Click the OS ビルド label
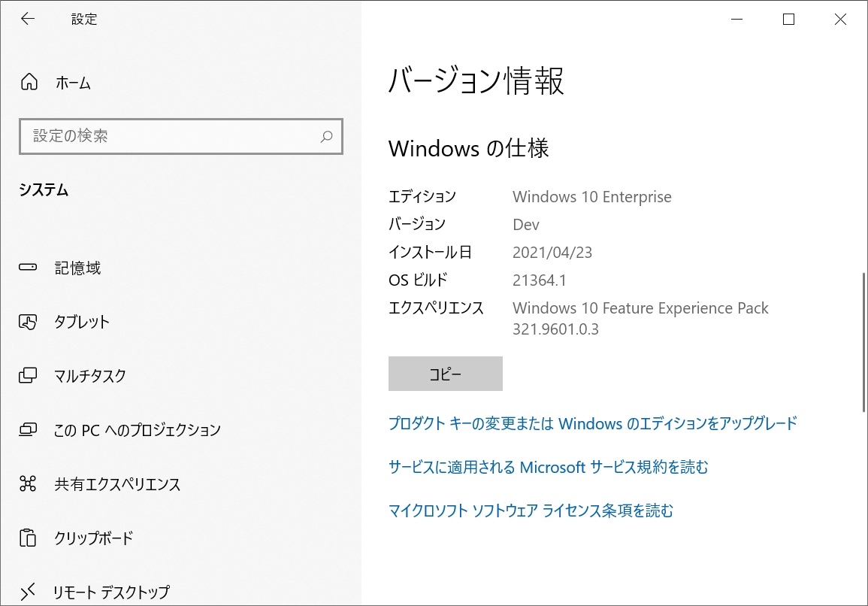Image resolution: width=868 pixels, height=606 pixels. tap(418, 280)
